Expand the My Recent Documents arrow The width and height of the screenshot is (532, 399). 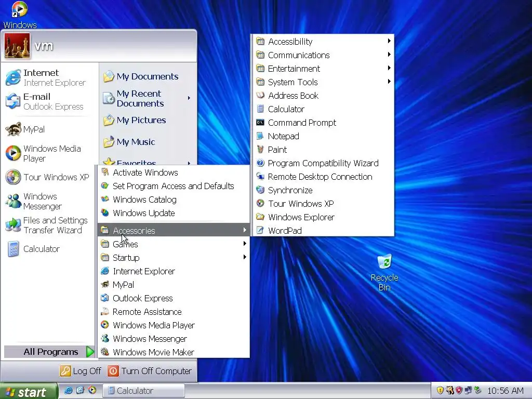point(189,98)
